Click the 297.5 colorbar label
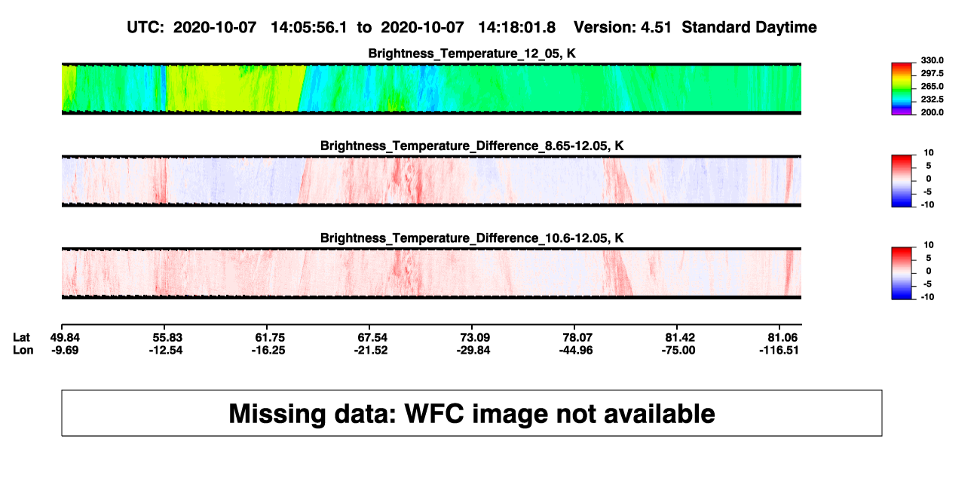 point(932,73)
